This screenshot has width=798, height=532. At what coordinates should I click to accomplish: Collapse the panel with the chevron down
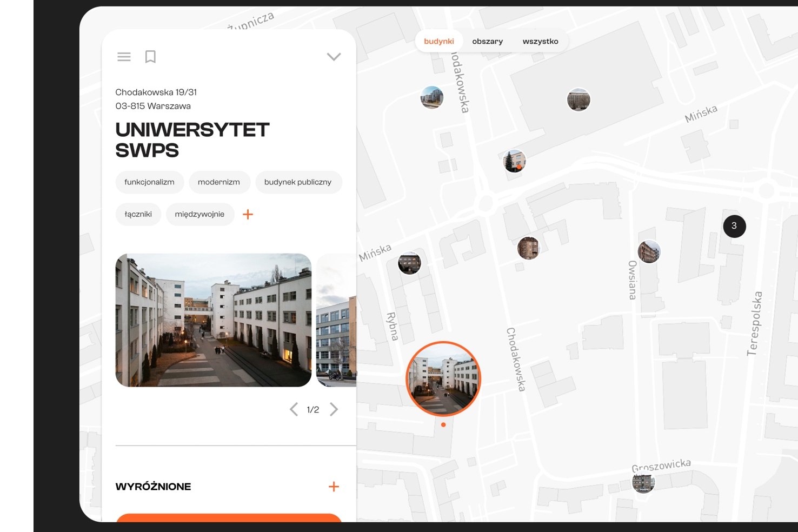tap(334, 57)
